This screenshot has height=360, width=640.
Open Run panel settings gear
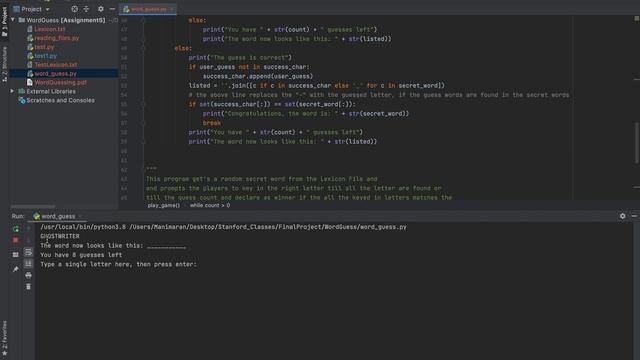point(622,216)
